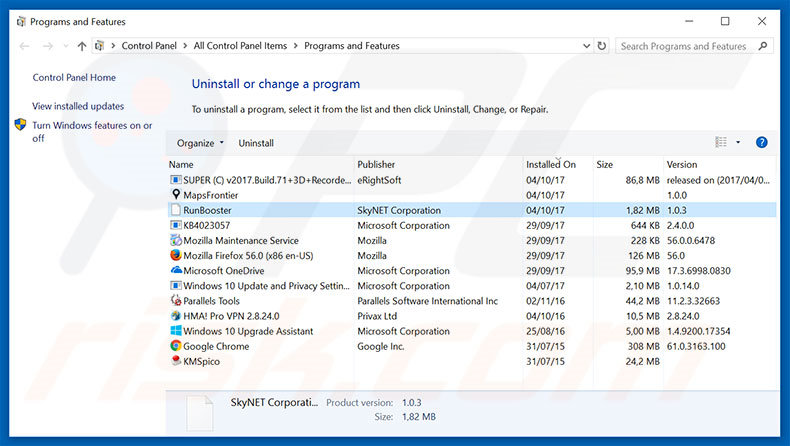Viewport: 790px width, 446px height.
Task: Open the address bar history dropdown
Action: (x=586, y=46)
